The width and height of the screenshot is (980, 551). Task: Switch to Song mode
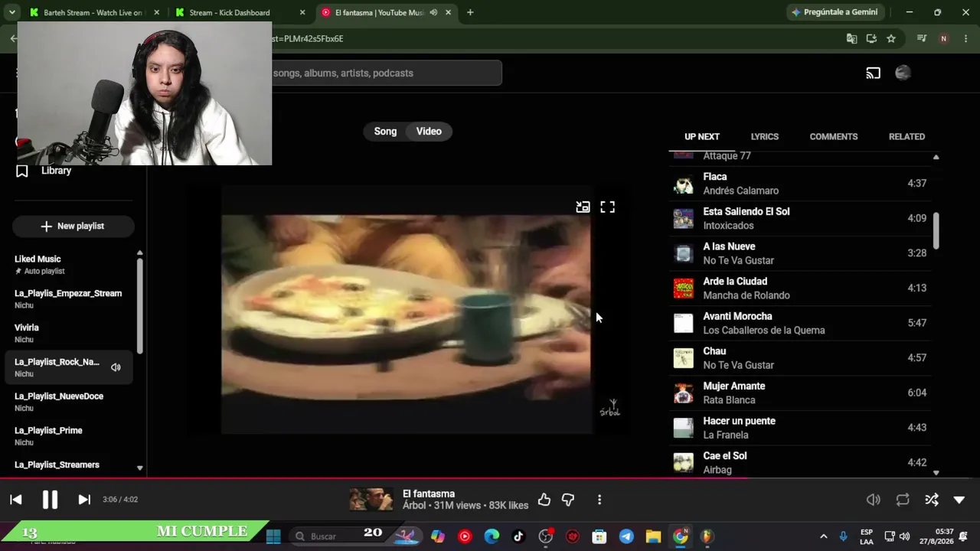[385, 132]
